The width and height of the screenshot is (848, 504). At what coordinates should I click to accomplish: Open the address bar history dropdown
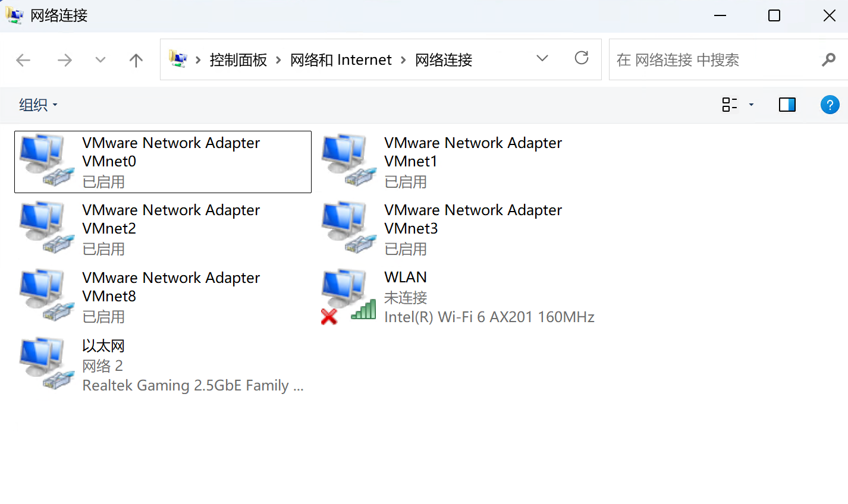[x=542, y=58]
